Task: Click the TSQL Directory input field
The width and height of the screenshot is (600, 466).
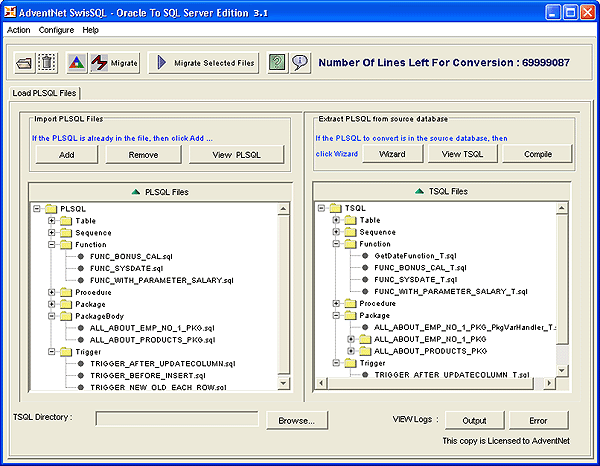Action: [177, 419]
